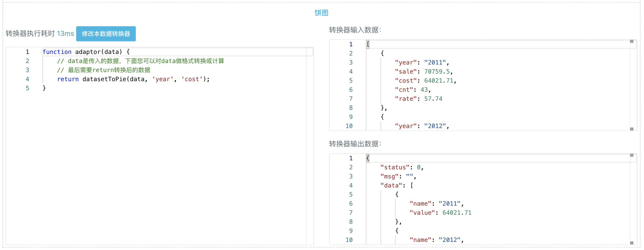The width and height of the screenshot is (644, 250).
Task: Click the comment starting with 最后需要return
Action: point(109,70)
